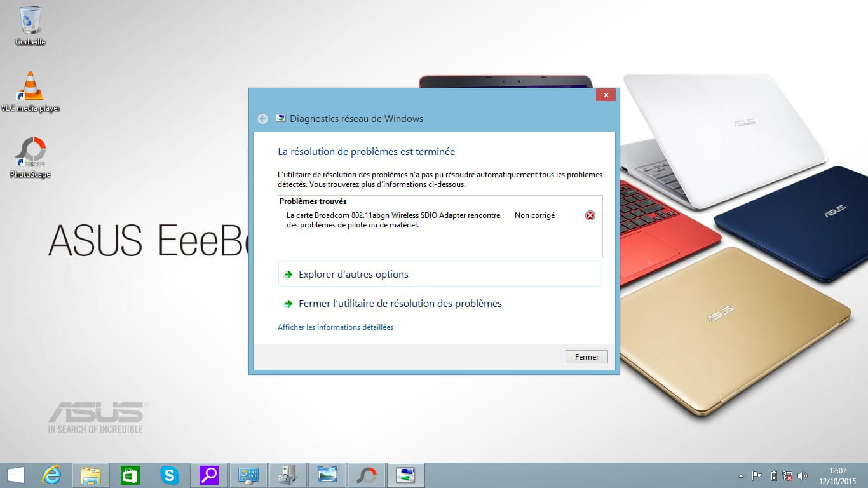Open the Windows Start button
The width and height of the screenshot is (868, 488).
(15, 475)
